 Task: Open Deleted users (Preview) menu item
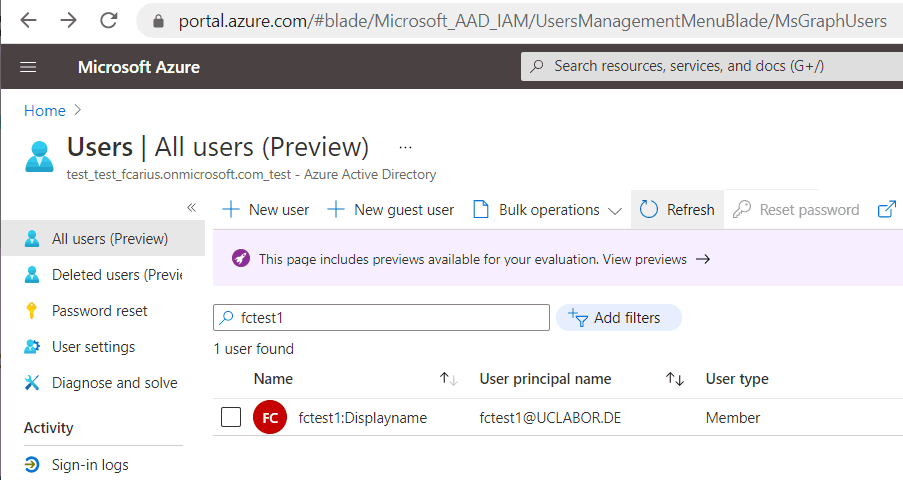click(103, 275)
